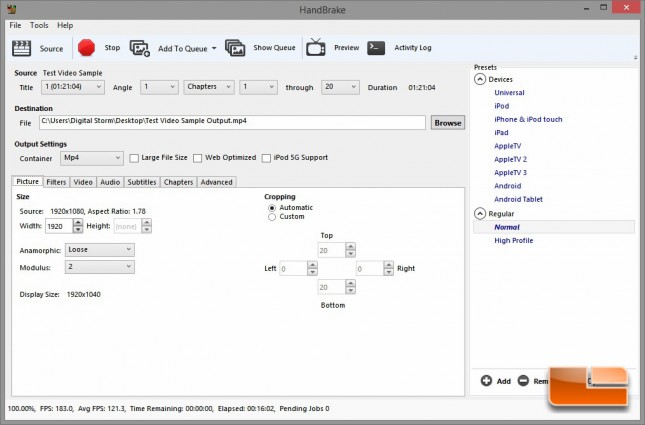Select the AppleTV 3 preset
The height and width of the screenshot is (425, 645).
[x=510, y=173]
